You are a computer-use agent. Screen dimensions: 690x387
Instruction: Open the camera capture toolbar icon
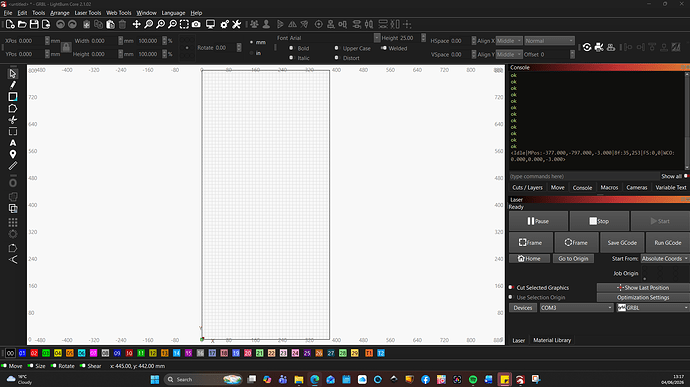pos(196,25)
